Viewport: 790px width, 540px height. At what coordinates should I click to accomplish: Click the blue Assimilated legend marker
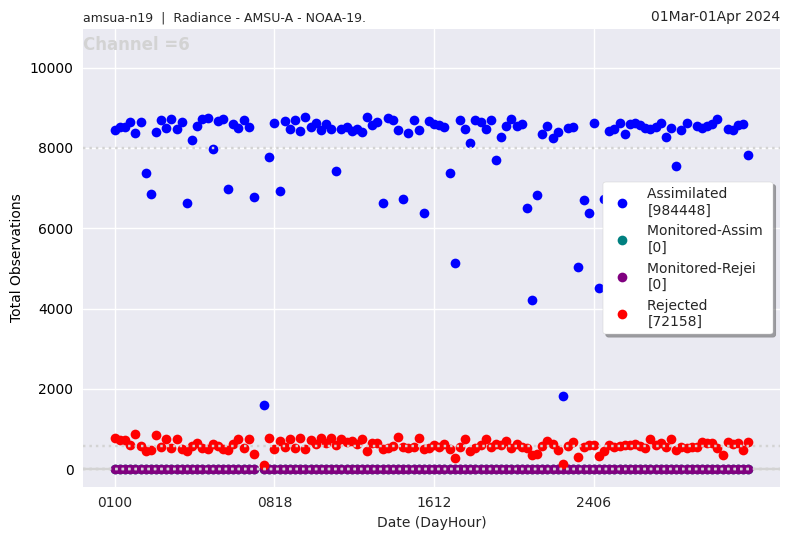(622, 202)
